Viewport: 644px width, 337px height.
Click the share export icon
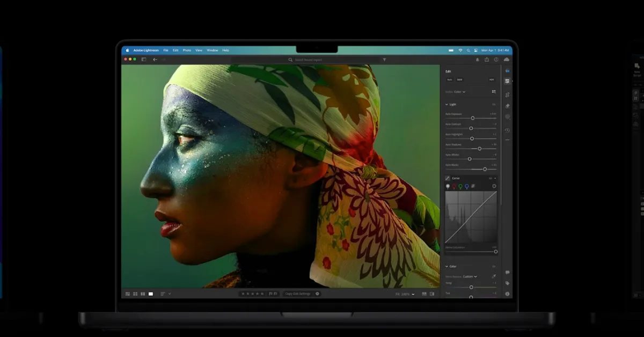[487, 60]
